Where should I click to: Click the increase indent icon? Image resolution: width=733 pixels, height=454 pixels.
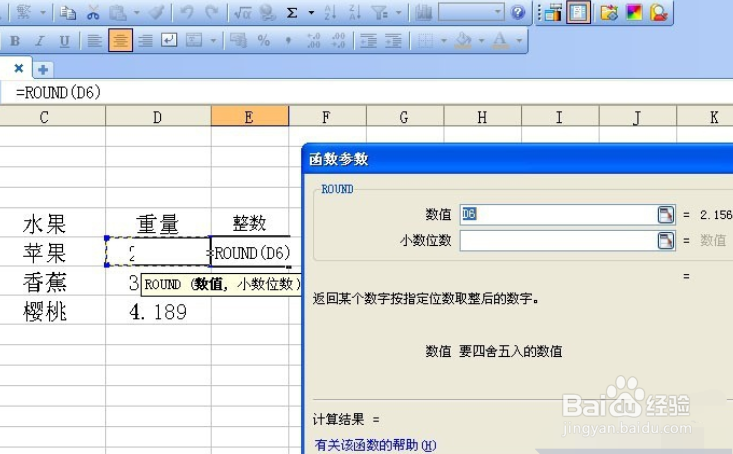click(x=393, y=41)
